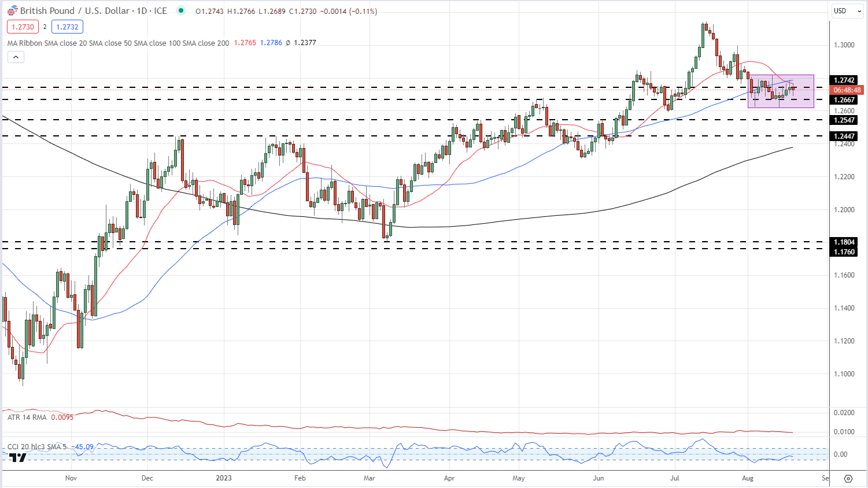The image size is (868, 488).
Task: Click the green market status dot
Action: click(182, 10)
